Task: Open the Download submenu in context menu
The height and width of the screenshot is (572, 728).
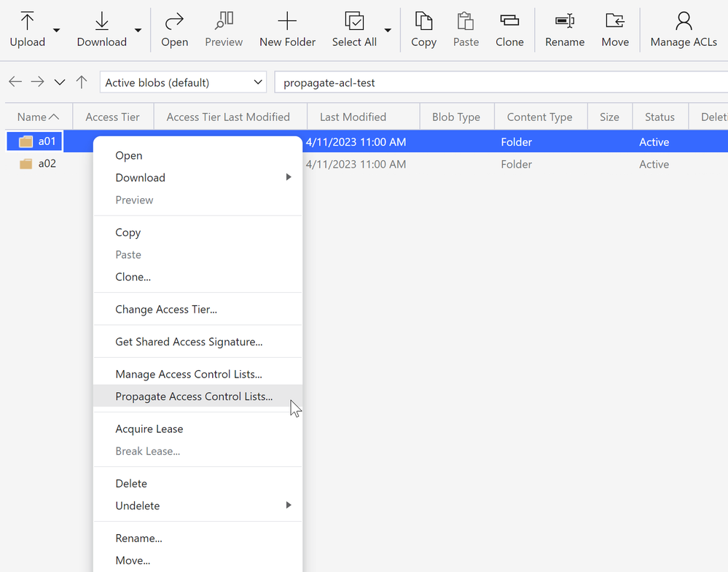Action: [x=197, y=178]
